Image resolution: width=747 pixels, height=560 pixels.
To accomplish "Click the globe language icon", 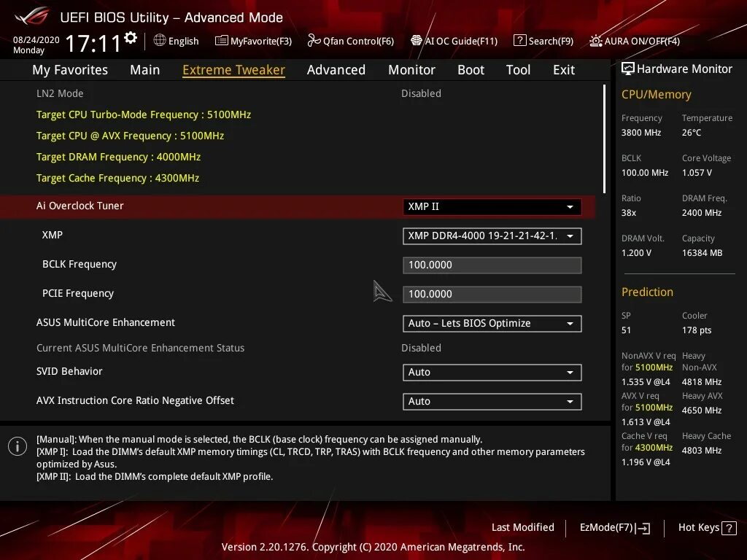I will (160, 41).
